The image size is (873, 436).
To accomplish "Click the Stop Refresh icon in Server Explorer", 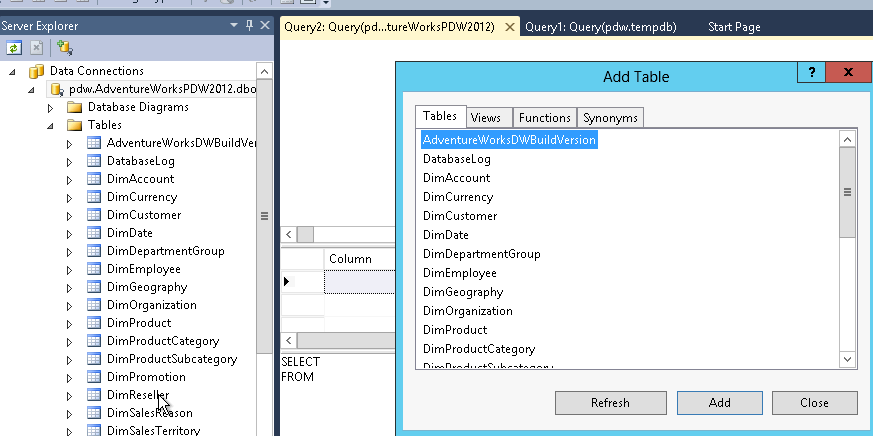I will click(36, 48).
